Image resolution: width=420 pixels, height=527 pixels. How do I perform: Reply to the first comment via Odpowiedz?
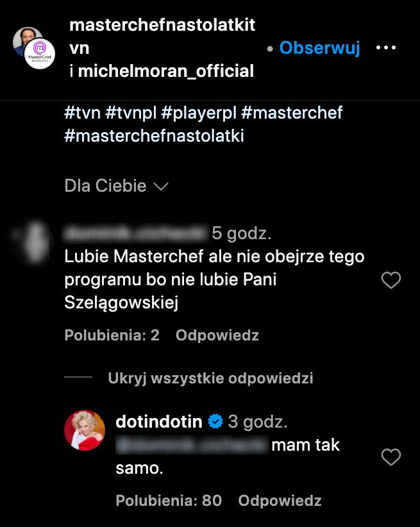pos(217,335)
